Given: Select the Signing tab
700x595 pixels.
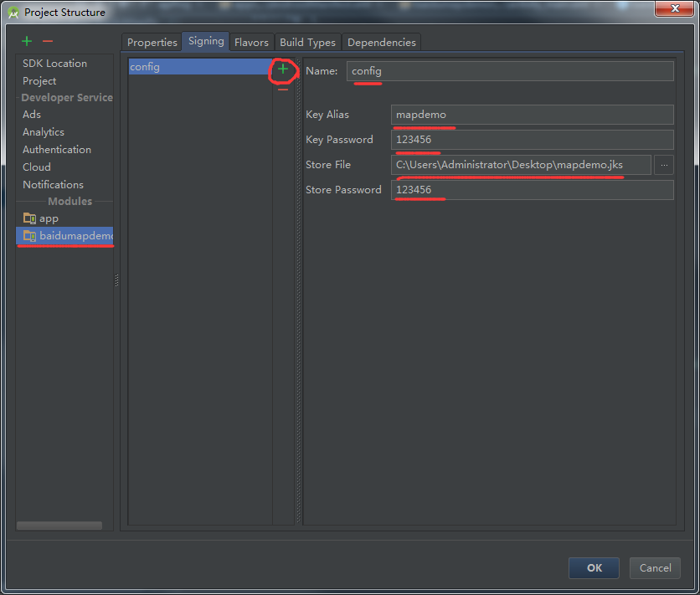Looking at the screenshot, I should coord(206,41).
